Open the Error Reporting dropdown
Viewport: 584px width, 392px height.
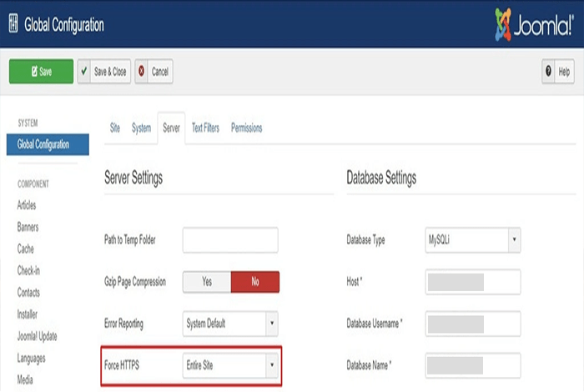coord(230,322)
